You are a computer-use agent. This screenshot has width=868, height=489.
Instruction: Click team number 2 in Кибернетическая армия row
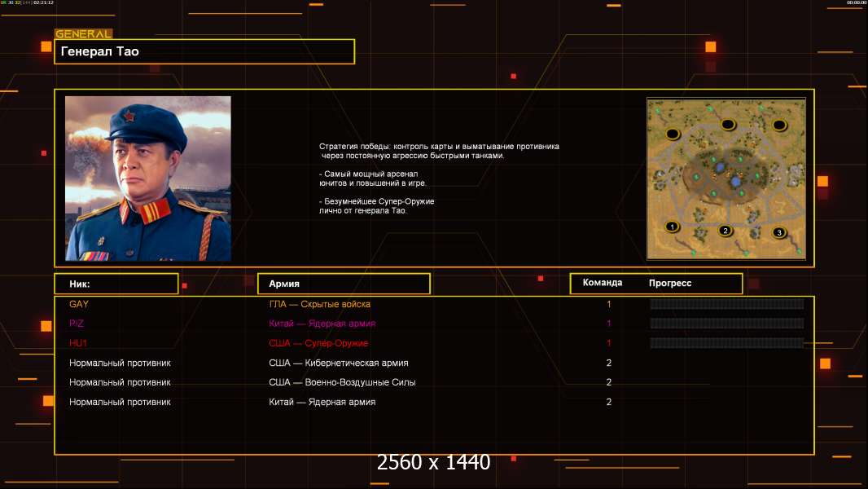click(608, 363)
